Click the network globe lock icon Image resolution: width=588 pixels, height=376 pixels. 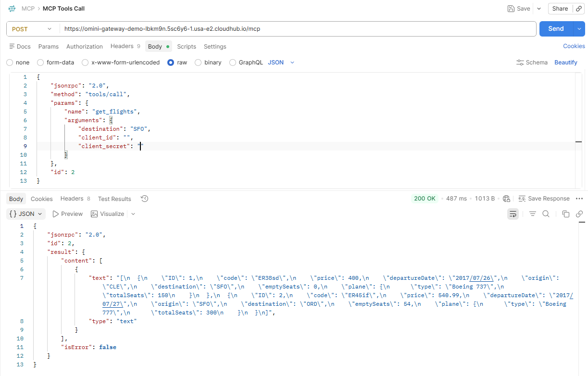click(x=506, y=199)
